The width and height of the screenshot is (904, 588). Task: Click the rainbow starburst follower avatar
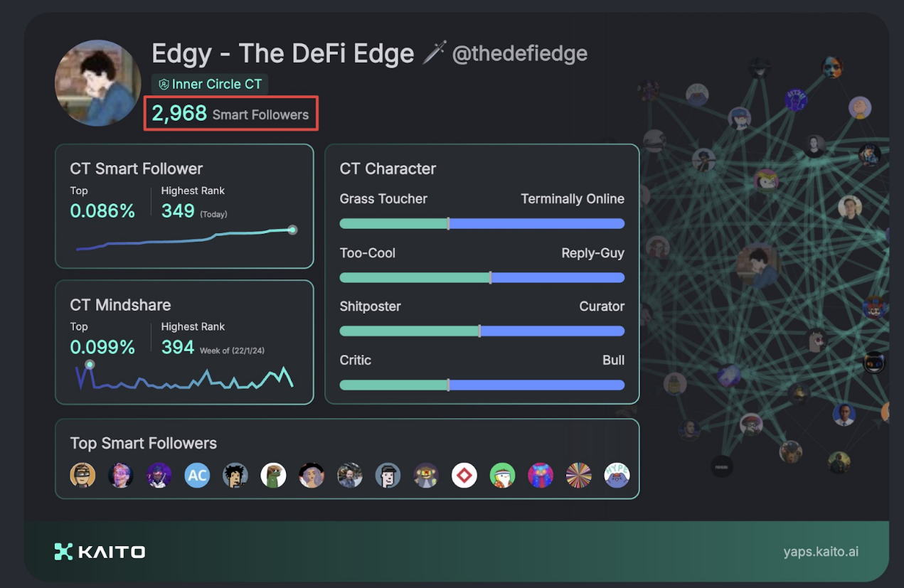pos(578,475)
